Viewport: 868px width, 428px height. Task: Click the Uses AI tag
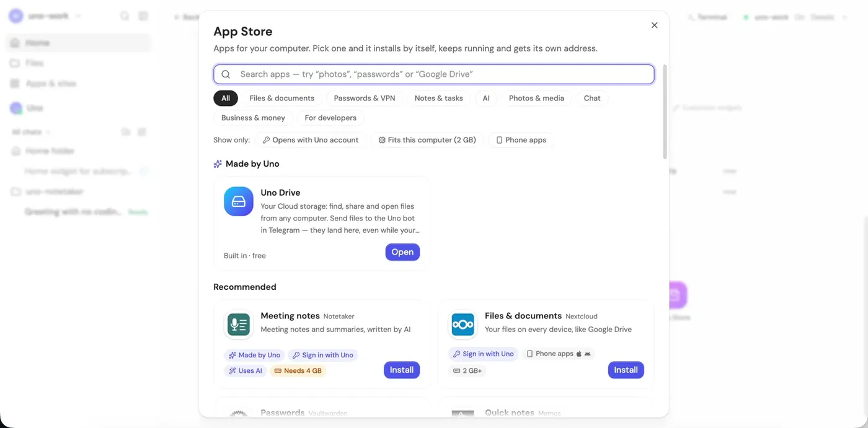point(246,370)
